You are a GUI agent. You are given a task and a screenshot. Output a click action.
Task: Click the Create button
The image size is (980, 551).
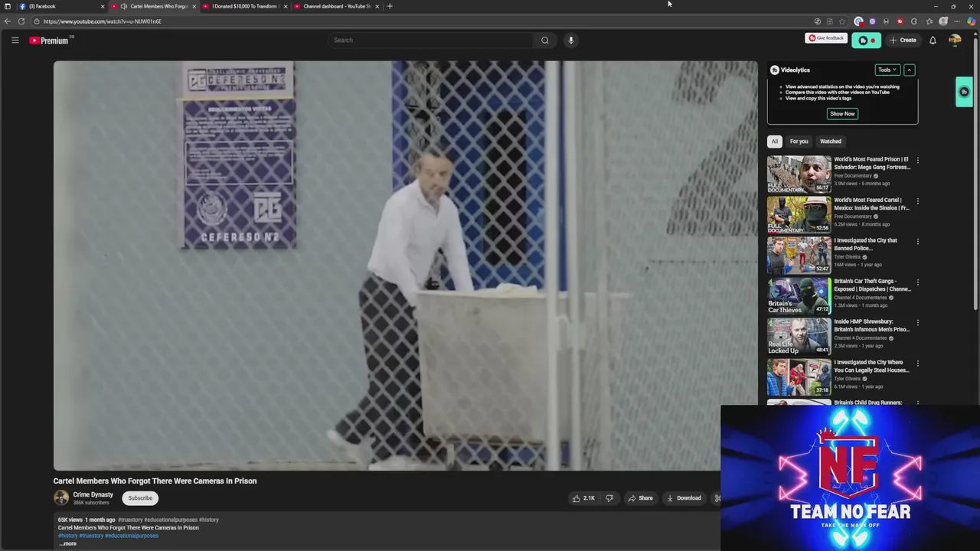[903, 40]
